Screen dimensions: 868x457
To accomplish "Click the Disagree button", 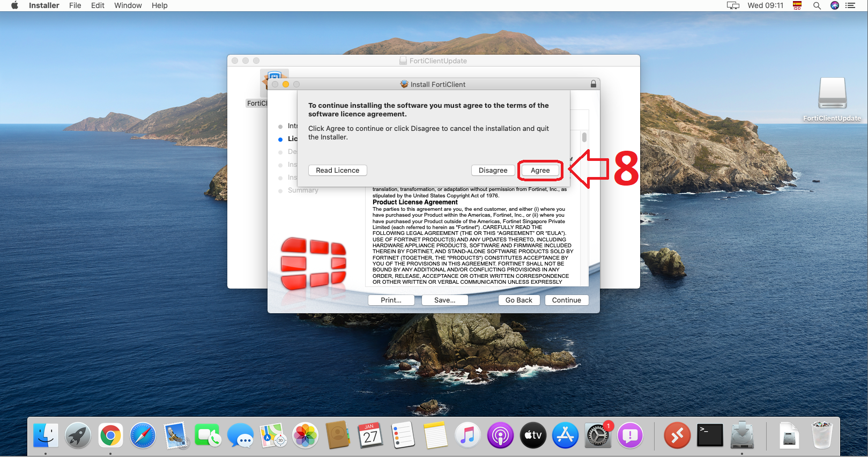I will (493, 171).
